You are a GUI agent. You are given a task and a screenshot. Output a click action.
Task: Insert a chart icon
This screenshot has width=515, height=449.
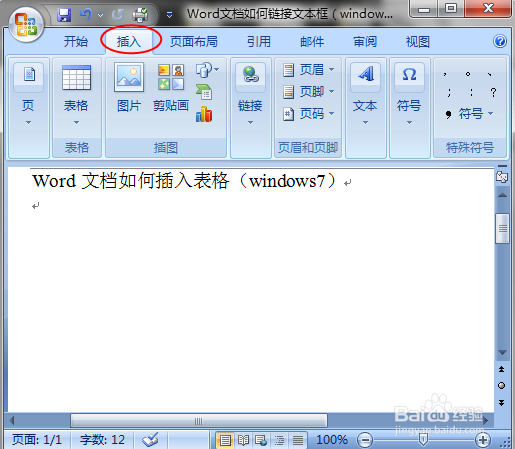pos(204,114)
